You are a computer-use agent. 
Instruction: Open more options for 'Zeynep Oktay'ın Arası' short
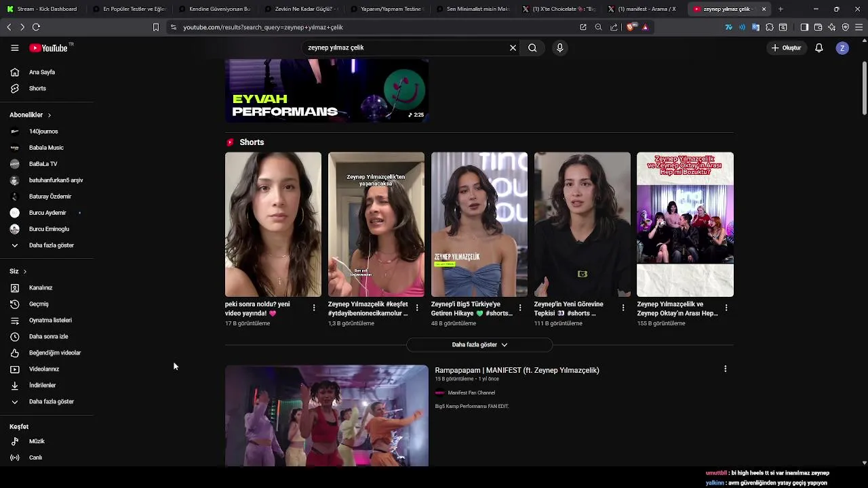point(726,308)
